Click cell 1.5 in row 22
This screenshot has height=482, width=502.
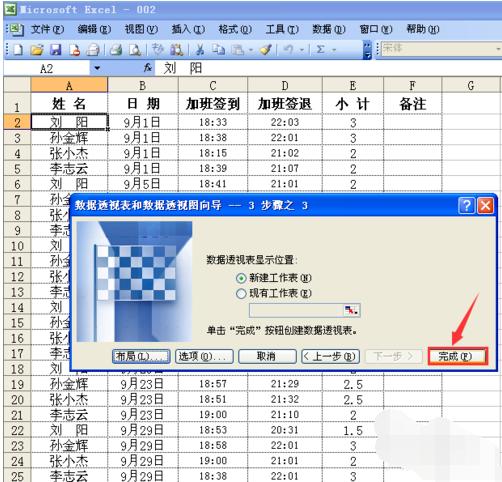[353, 430]
